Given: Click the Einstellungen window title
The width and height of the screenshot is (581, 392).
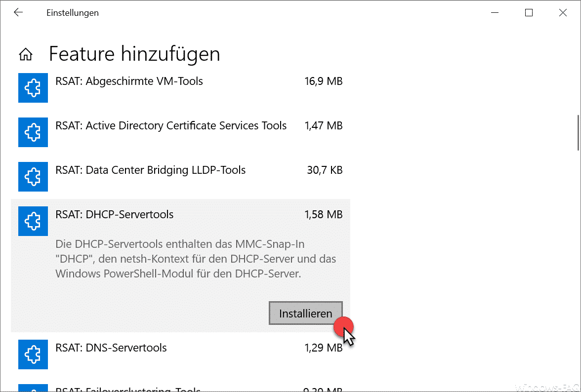Looking at the screenshot, I should (x=73, y=12).
